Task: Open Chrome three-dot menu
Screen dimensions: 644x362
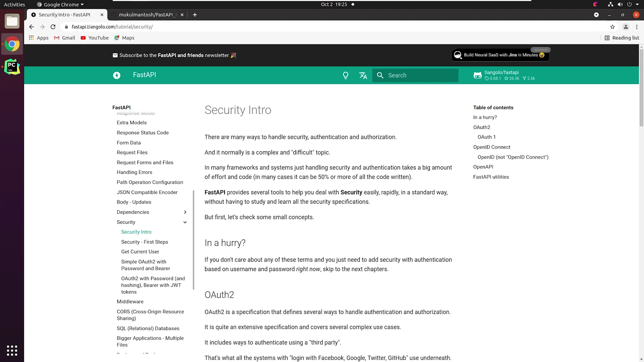Action: pos(637,27)
